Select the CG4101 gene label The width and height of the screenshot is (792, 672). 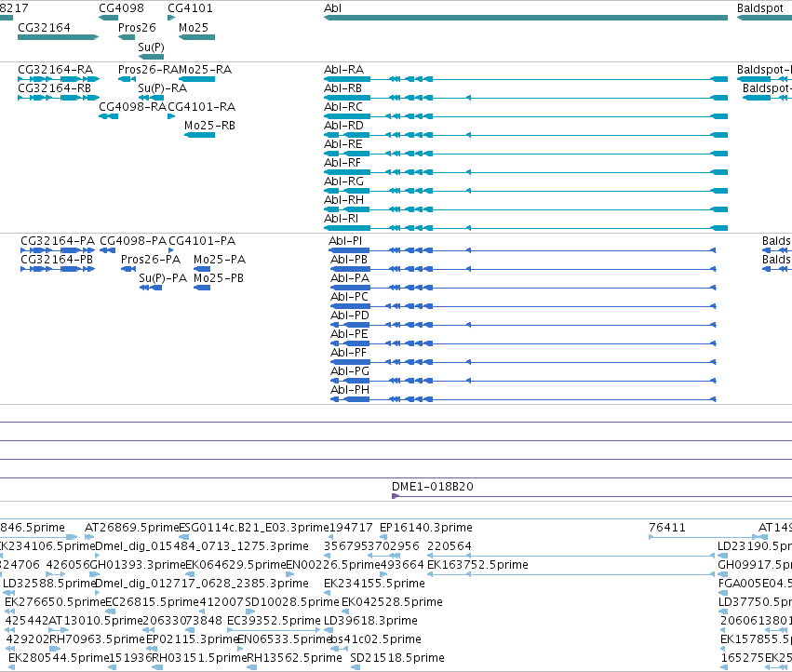tap(190, 8)
